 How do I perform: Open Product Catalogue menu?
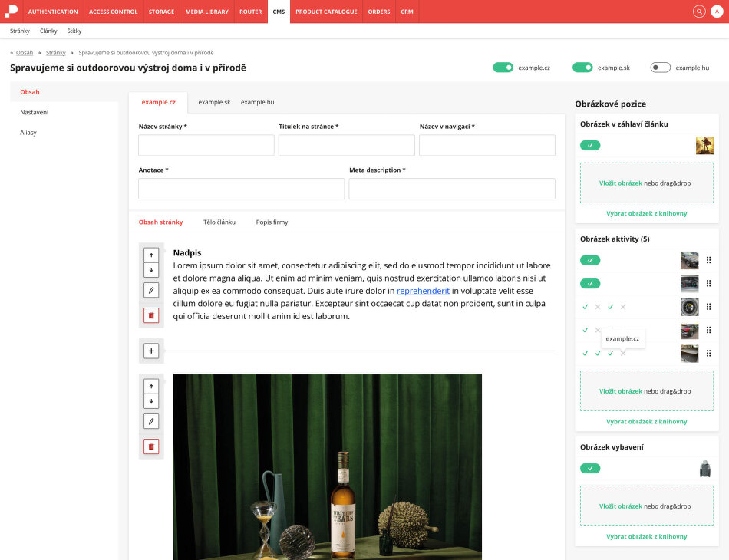tap(326, 12)
